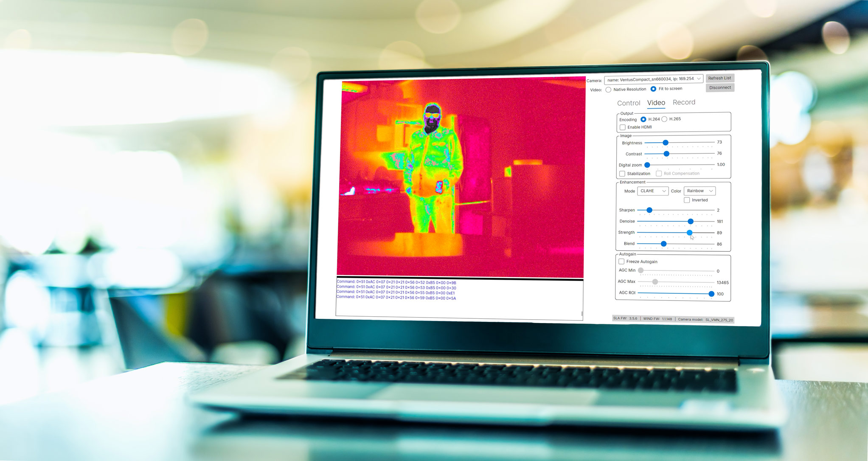The image size is (868, 461).
Task: Select Native Resolution video option
Action: (609, 90)
